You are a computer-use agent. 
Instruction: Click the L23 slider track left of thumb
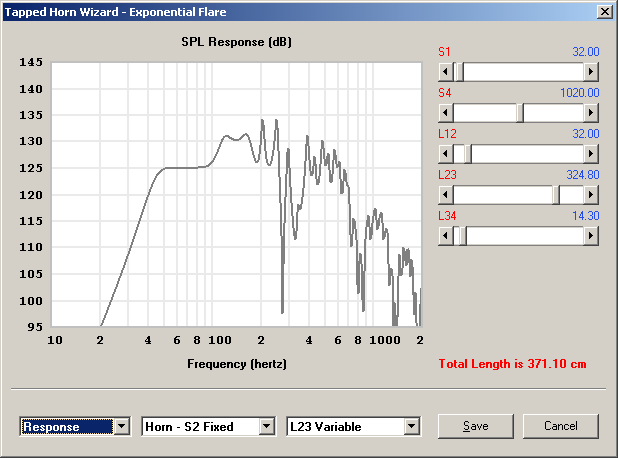503,195
